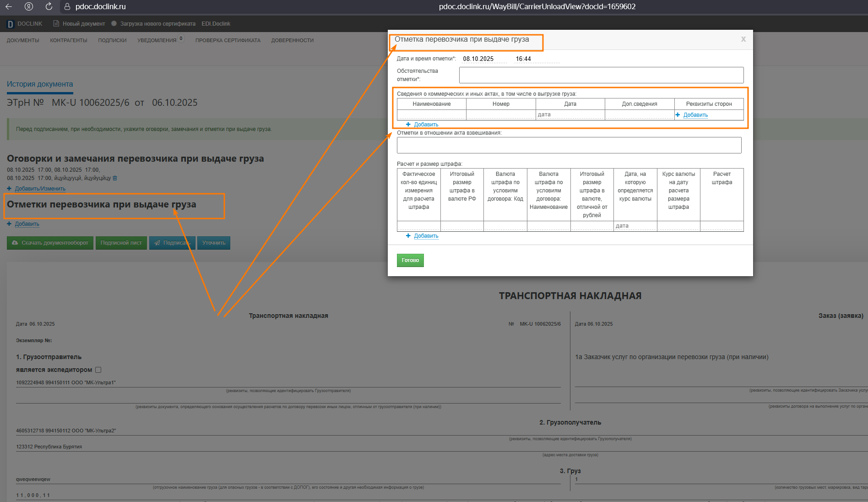Click the 'Курс валюты на дату расчета' input

(x=678, y=226)
